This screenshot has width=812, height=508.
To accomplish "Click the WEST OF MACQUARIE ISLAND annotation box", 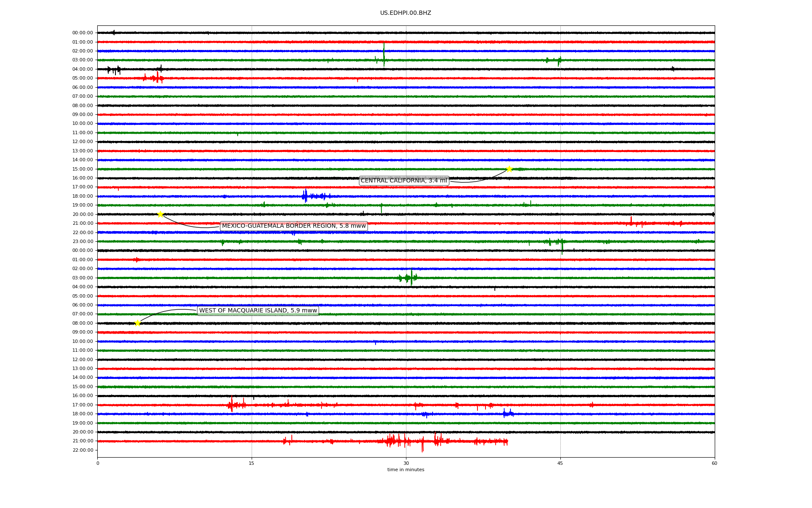I will (258, 311).
